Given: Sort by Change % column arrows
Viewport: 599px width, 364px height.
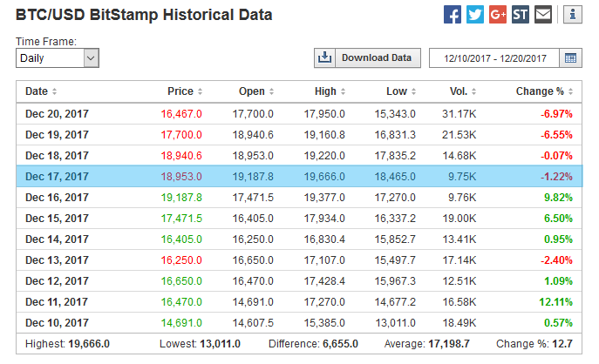Looking at the screenshot, I should (570, 91).
